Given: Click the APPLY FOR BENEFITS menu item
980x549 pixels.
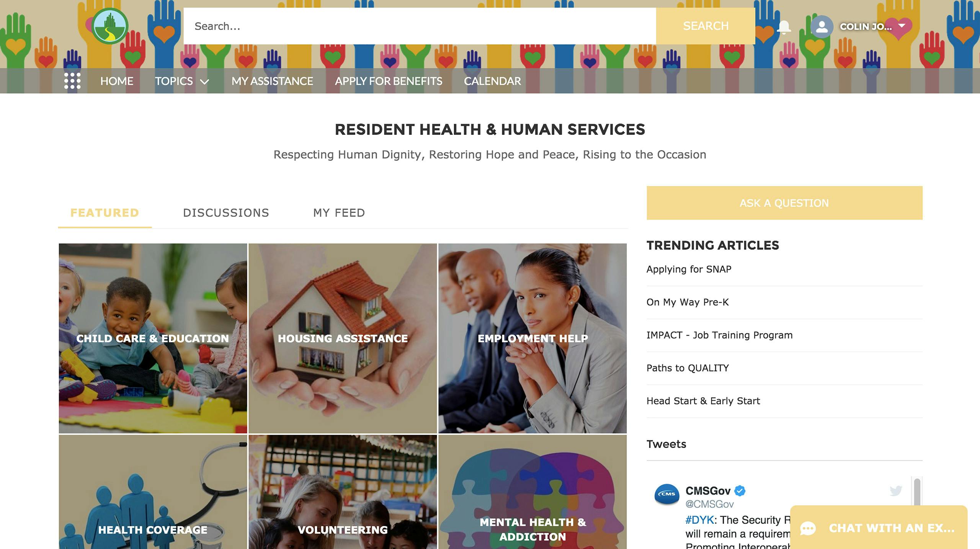Looking at the screenshot, I should [x=389, y=81].
